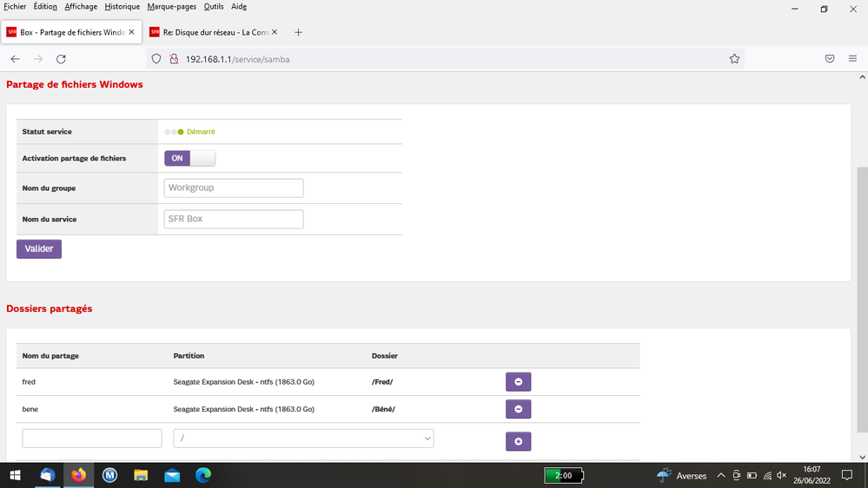Click the new share name field
This screenshot has height=488, width=868.
(x=92, y=439)
